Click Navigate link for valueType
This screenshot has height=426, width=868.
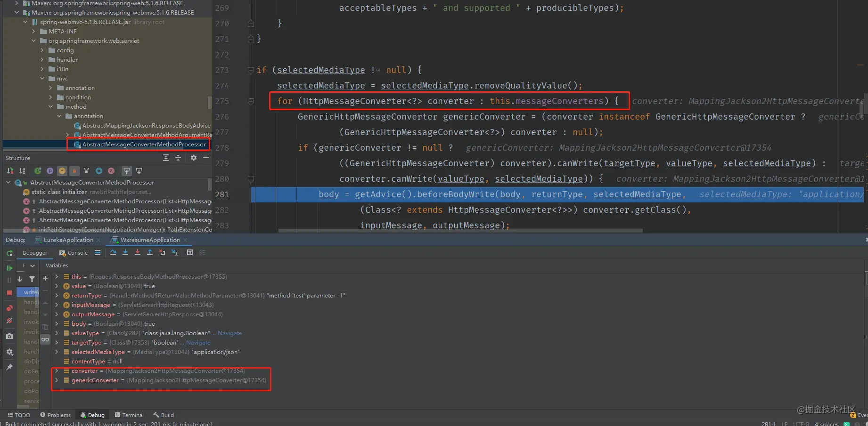coord(229,333)
